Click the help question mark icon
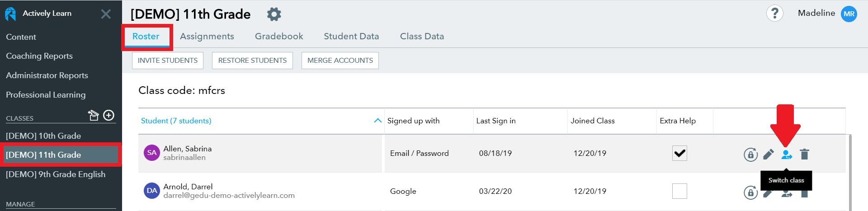Viewport: 868px width, 211px height. point(774,14)
